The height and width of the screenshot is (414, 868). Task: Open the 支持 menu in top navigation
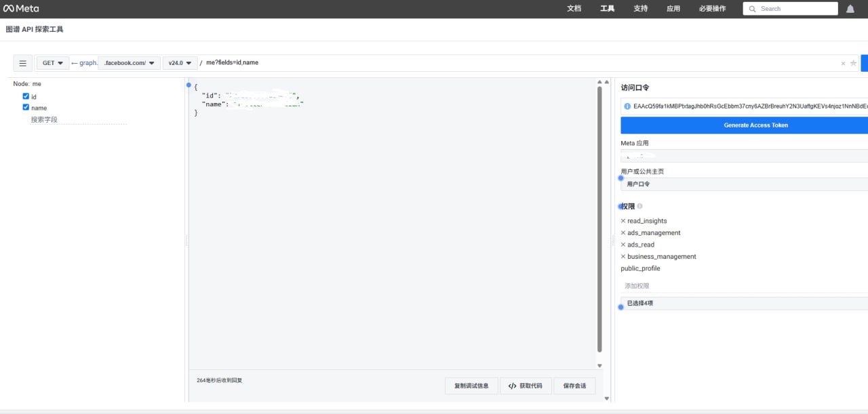[x=640, y=9]
